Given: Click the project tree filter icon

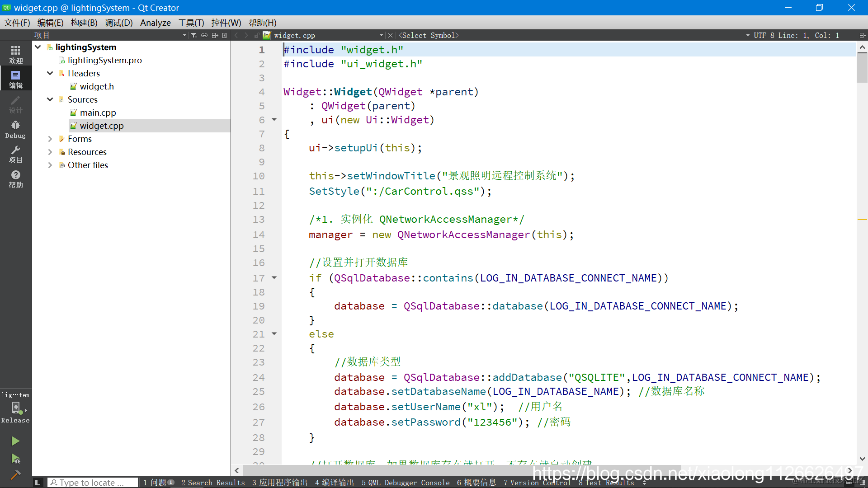Looking at the screenshot, I should point(194,35).
